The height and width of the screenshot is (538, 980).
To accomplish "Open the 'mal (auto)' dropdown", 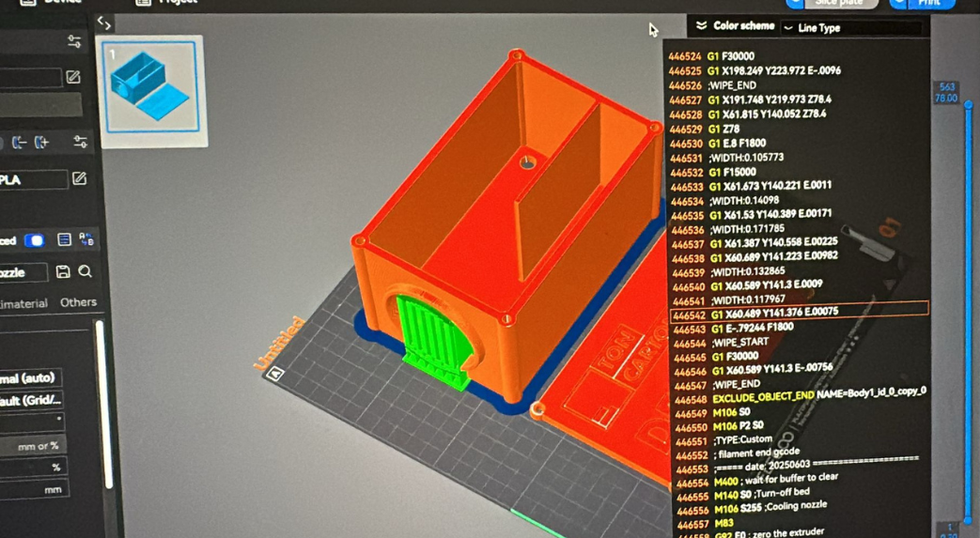I will pyautogui.click(x=31, y=378).
